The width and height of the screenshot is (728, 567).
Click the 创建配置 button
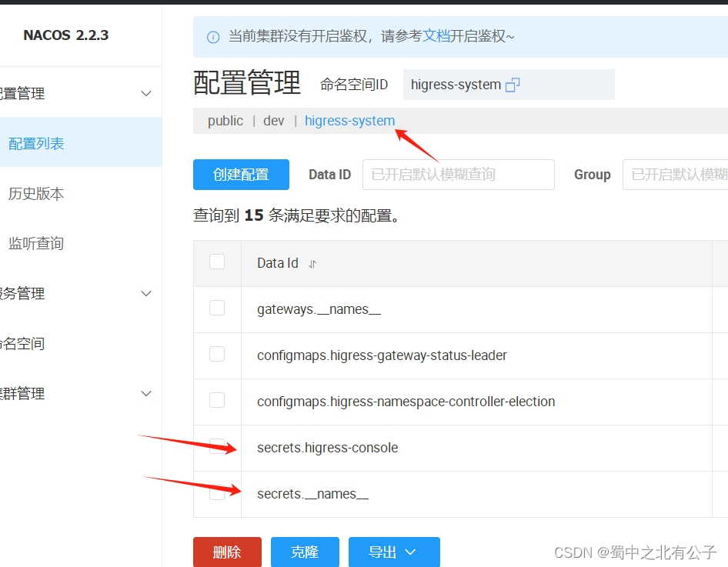tap(241, 175)
